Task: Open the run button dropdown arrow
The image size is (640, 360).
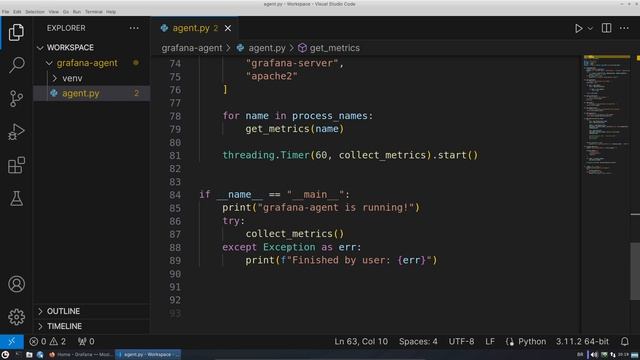Action: [x=590, y=28]
